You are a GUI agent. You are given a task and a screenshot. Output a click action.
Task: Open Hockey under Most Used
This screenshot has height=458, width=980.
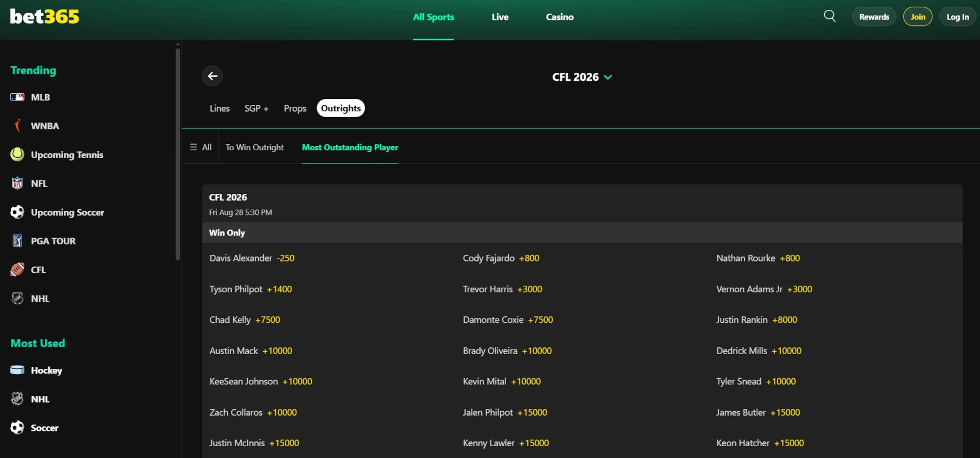coord(47,370)
